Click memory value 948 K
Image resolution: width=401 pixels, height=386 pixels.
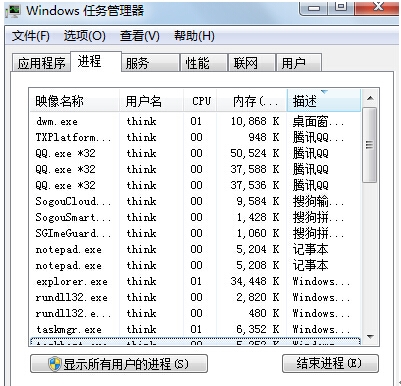[263, 137]
